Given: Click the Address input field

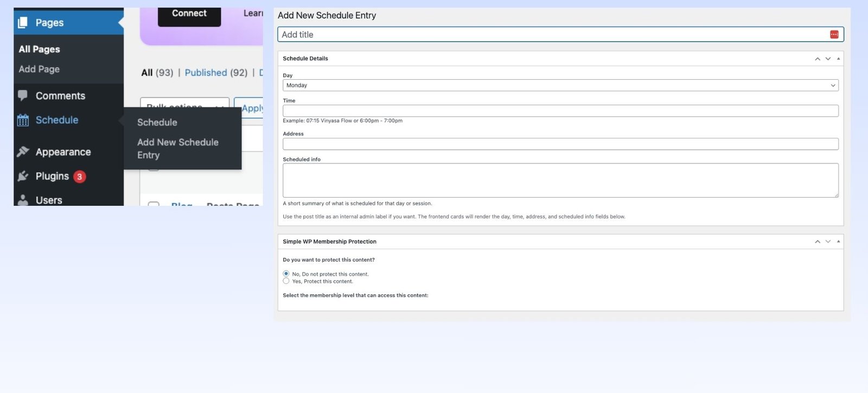Looking at the screenshot, I should click(560, 144).
